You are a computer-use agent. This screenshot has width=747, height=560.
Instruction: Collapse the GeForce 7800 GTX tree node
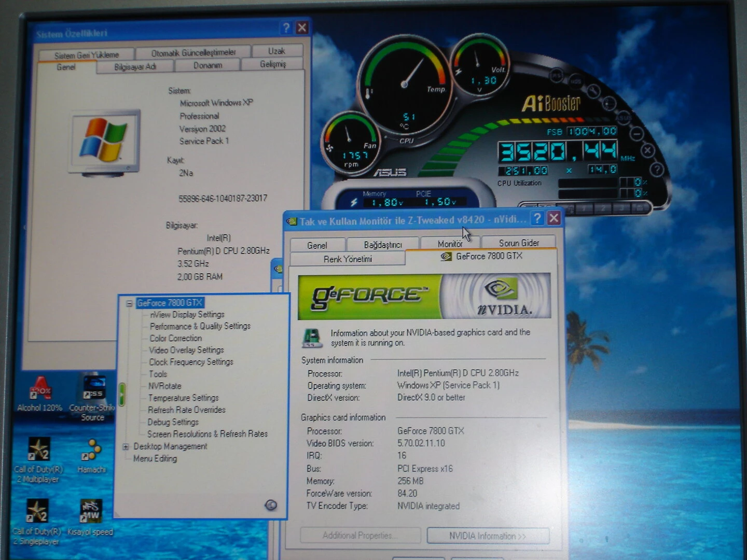pyautogui.click(x=129, y=303)
